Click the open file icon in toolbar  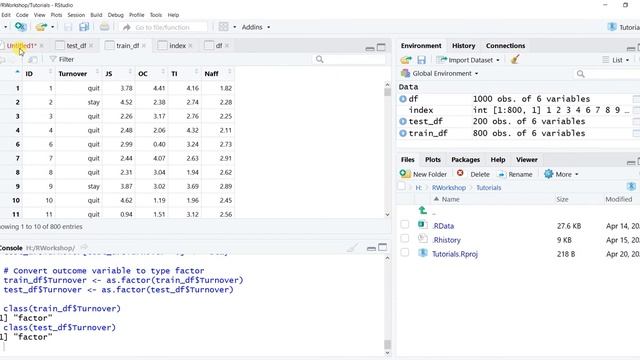[x=41, y=27]
